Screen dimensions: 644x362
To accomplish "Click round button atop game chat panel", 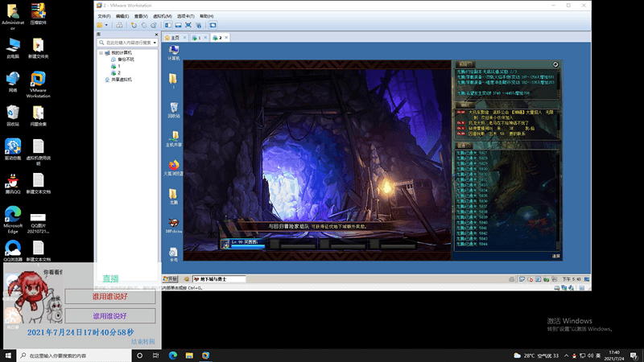I will pos(555,64).
